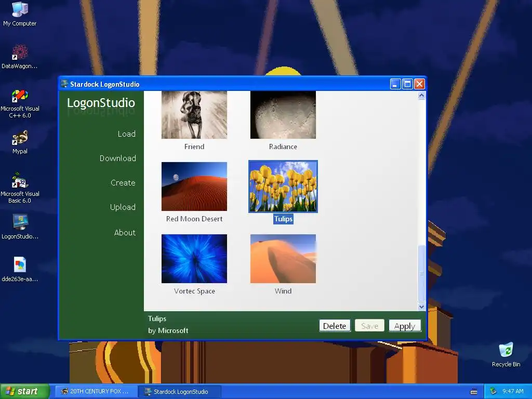The image size is (532, 399).
Task: Click the Radiance caption text
Action: click(x=283, y=147)
